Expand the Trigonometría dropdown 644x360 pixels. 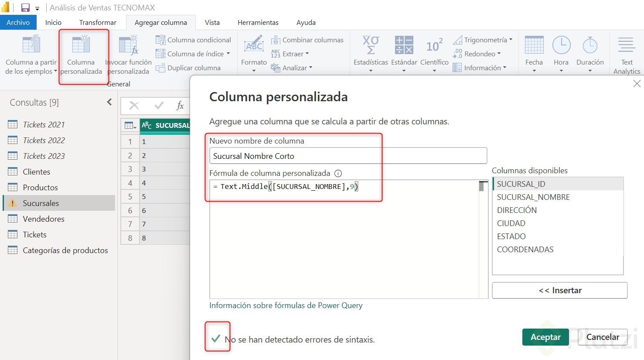[511, 40]
